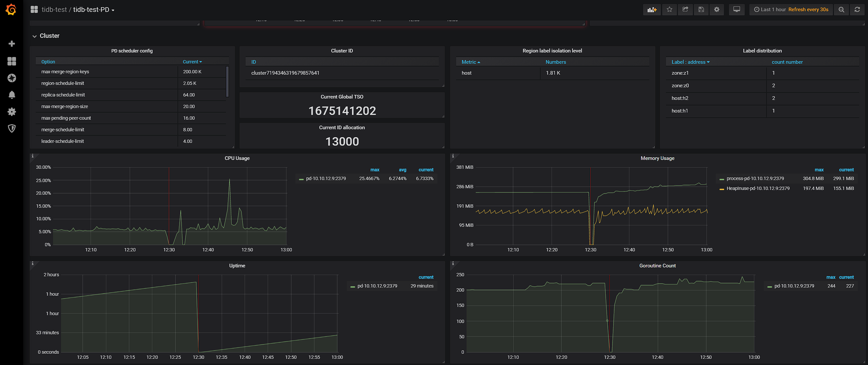Click the Add panel toolbar icon
The width and height of the screenshot is (868, 365).
pos(652,10)
